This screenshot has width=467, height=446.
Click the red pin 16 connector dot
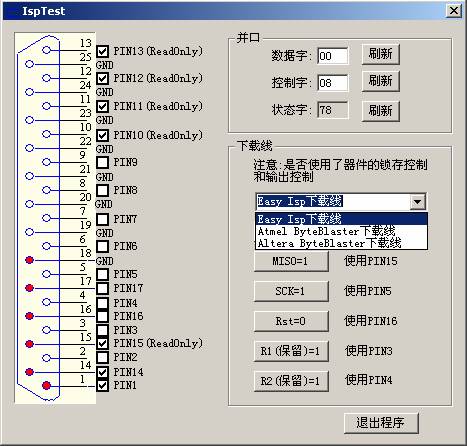(x=29, y=316)
